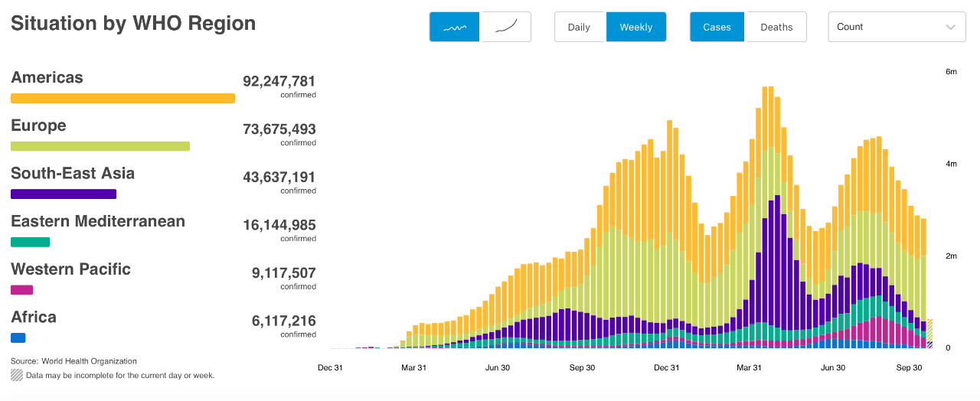Click the Situation by WHO Region heading
This screenshot has height=401, width=980.
point(133,24)
